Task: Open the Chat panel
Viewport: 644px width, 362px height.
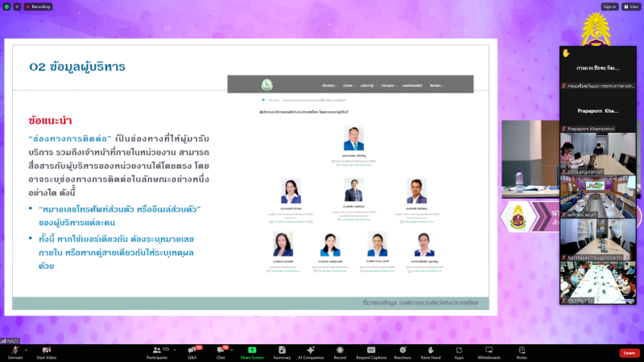Action: tap(221, 352)
